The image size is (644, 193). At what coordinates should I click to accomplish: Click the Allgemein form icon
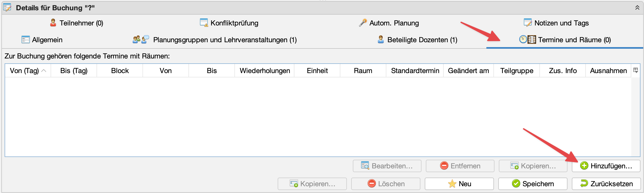(x=25, y=40)
